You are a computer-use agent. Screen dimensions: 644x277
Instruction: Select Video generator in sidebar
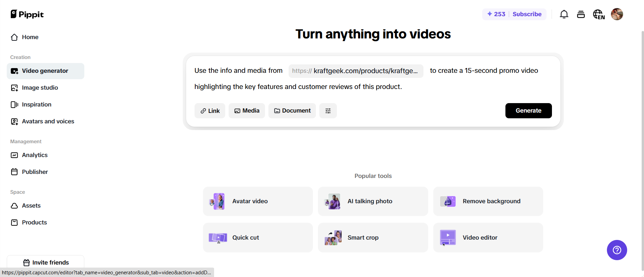(x=46, y=71)
